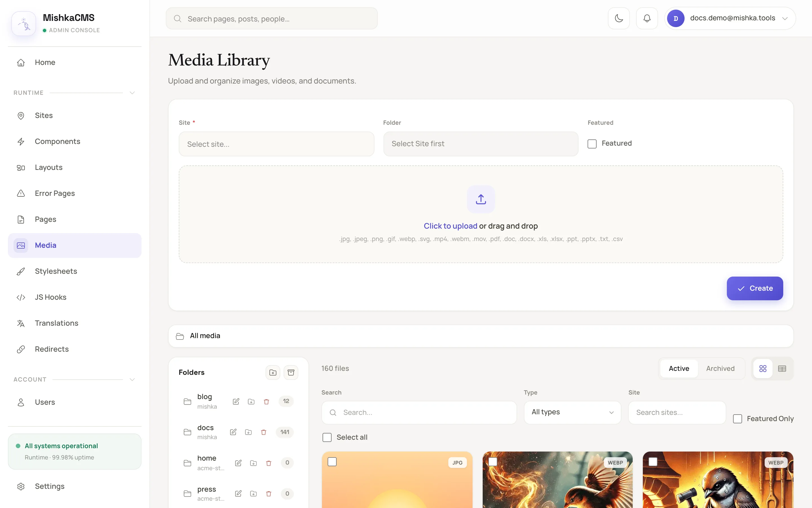Click the Create button
This screenshot has width=812, height=508.
[754, 288]
